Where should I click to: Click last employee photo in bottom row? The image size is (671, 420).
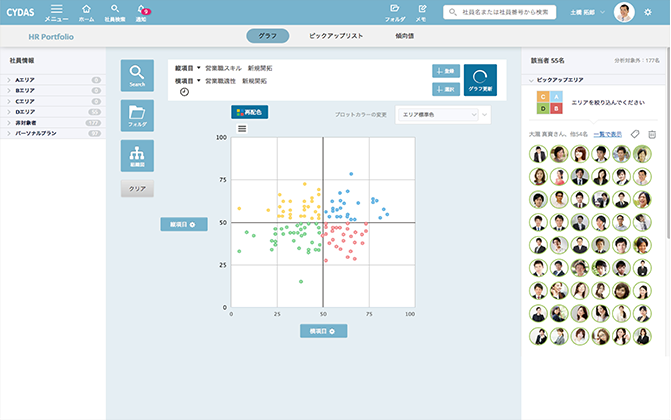pos(642,337)
